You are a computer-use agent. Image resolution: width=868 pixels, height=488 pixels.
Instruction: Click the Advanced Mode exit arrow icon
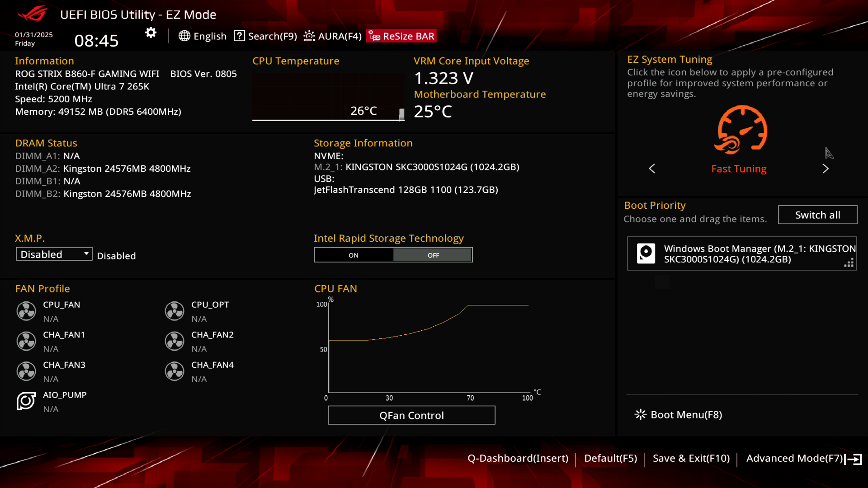[853, 459]
